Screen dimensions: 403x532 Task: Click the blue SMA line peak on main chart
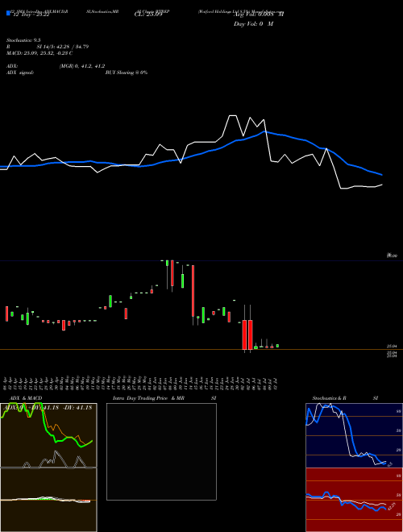pos(264,131)
